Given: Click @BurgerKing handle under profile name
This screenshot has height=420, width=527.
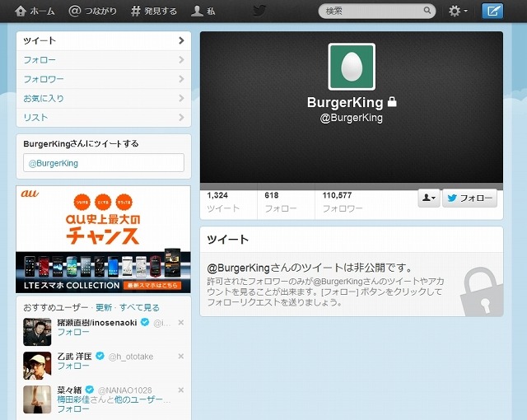Looking at the screenshot, I should tap(352, 118).
